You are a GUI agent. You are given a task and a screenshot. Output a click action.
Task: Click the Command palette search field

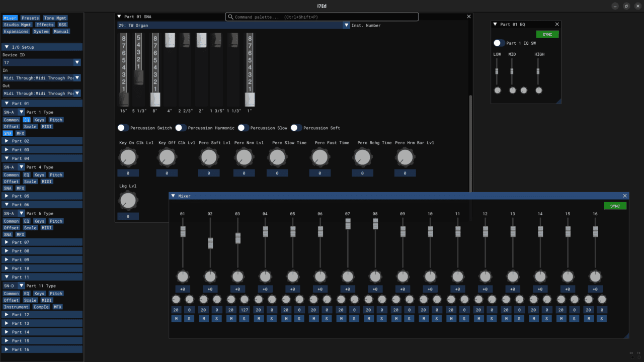322,17
